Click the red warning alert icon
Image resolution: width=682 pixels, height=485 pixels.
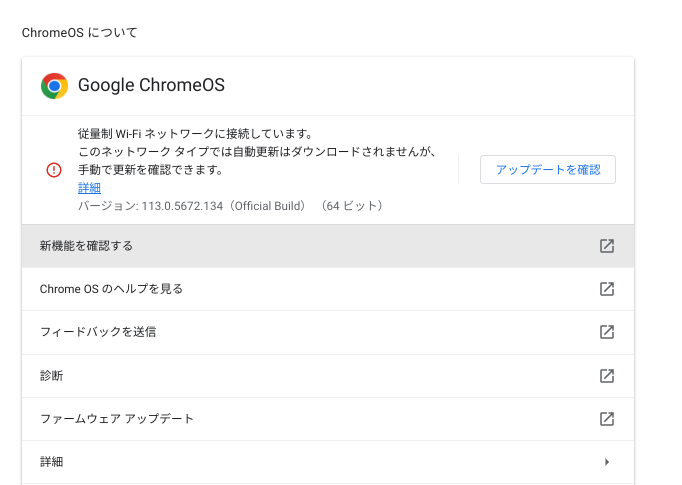click(54, 170)
